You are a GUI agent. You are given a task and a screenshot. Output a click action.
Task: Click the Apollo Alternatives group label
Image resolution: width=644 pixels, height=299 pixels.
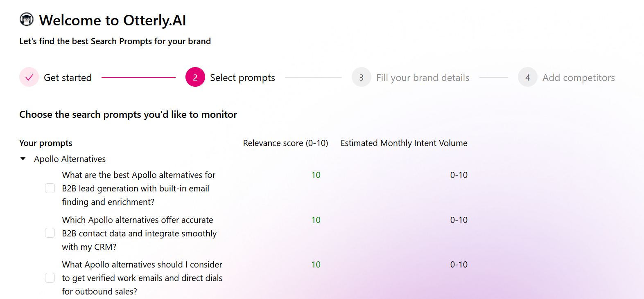coord(70,159)
